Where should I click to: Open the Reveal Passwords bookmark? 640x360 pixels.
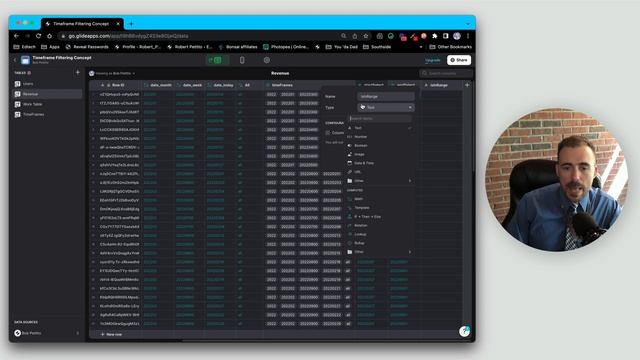pos(87,47)
